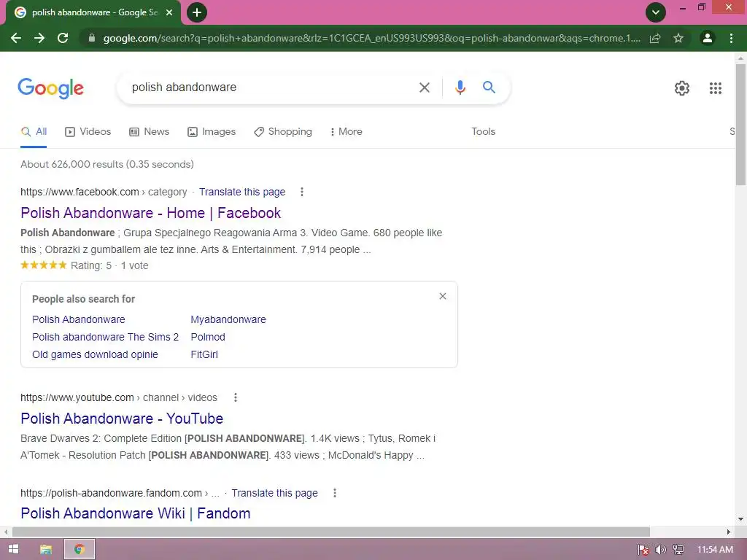Open the Chrome three-dot menu
747x560 pixels.
point(731,38)
